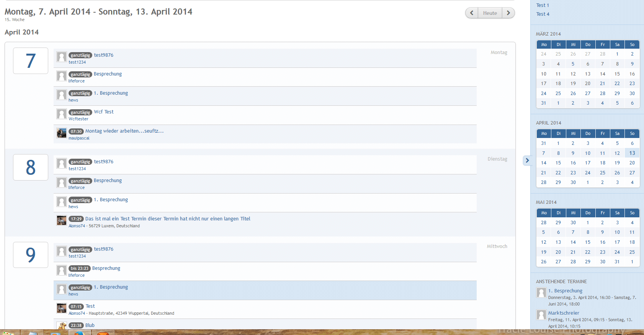This screenshot has width=644, height=335.
Task: Go to next week with right arrow
Action: point(508,13)
